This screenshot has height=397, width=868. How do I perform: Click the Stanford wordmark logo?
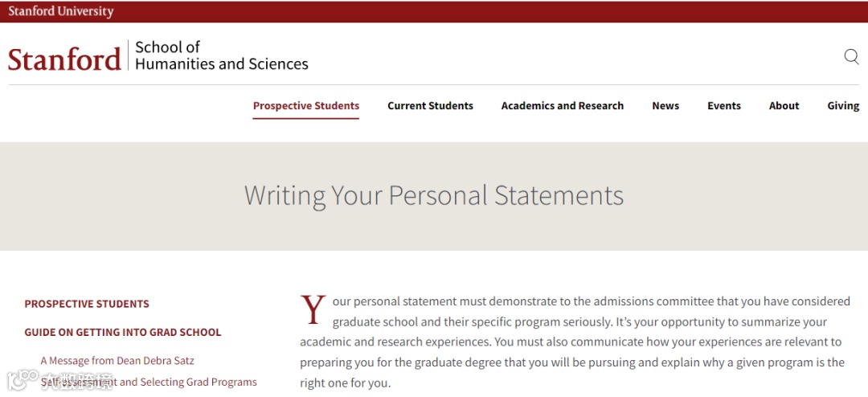pyautogui.click(x=64, y=59)
